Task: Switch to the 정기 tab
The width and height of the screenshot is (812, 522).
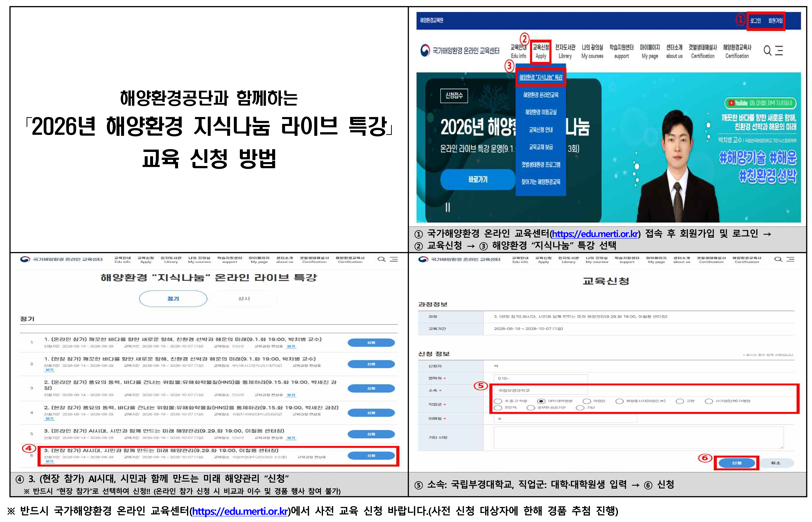Action: [173, 299]
